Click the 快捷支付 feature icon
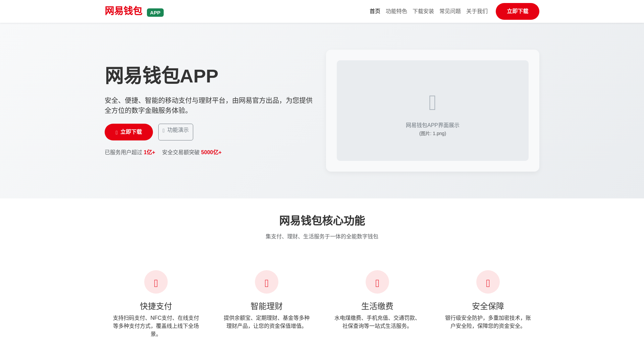 coord(156,282)
